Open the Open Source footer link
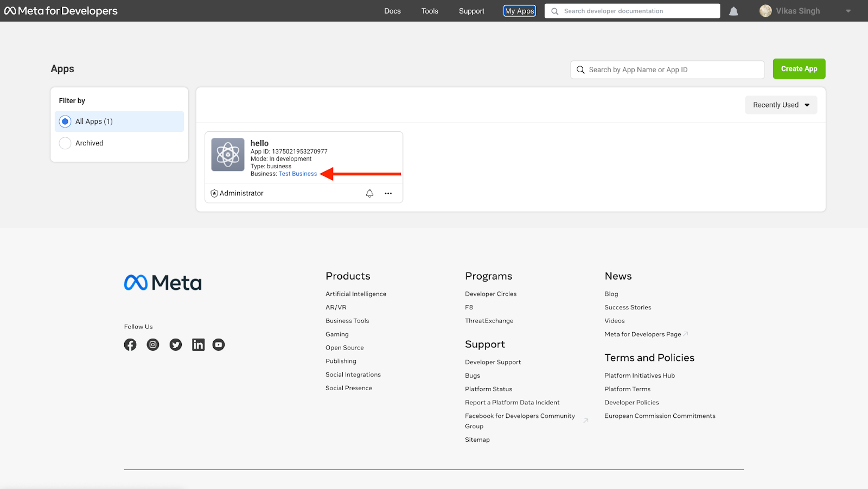This screenshot has height=489, width=868. 344,348
